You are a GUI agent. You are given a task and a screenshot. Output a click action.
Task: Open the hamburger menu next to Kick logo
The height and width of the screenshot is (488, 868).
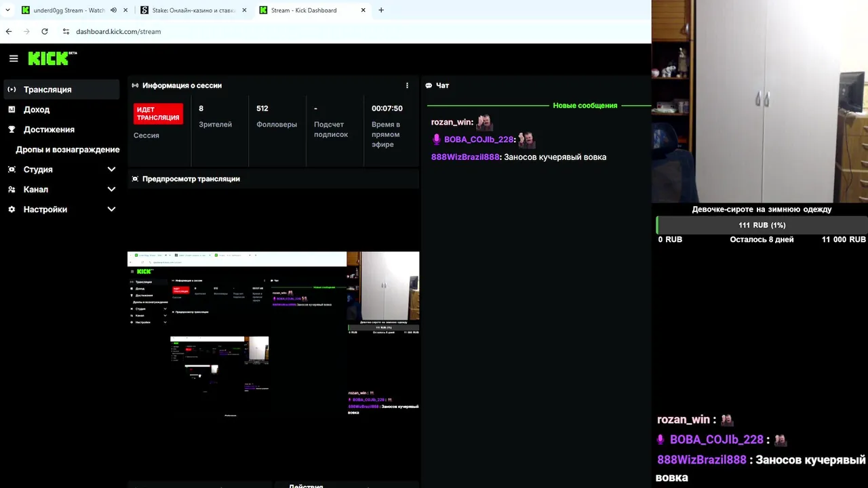14,59
